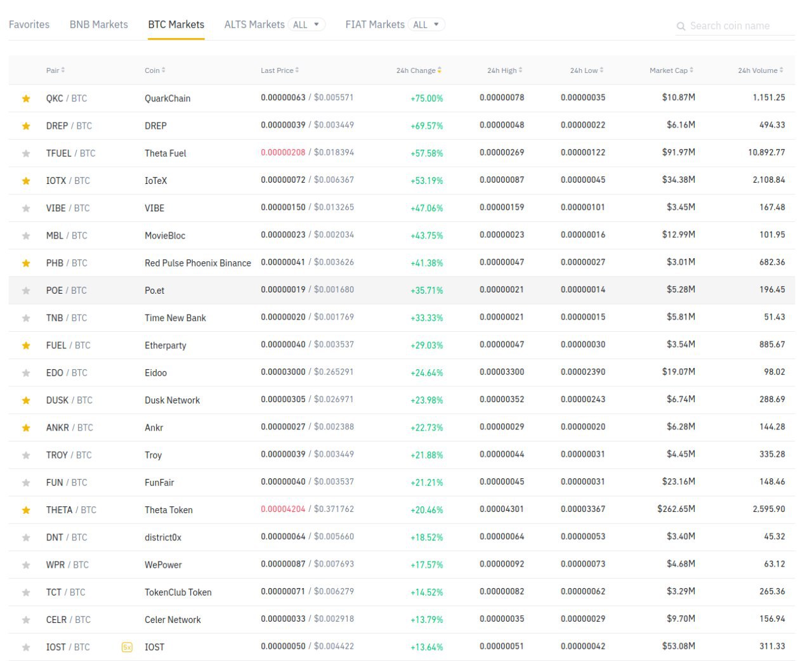
Task: Open the QKC / BTC trading pair
Action: click(67, 98)
